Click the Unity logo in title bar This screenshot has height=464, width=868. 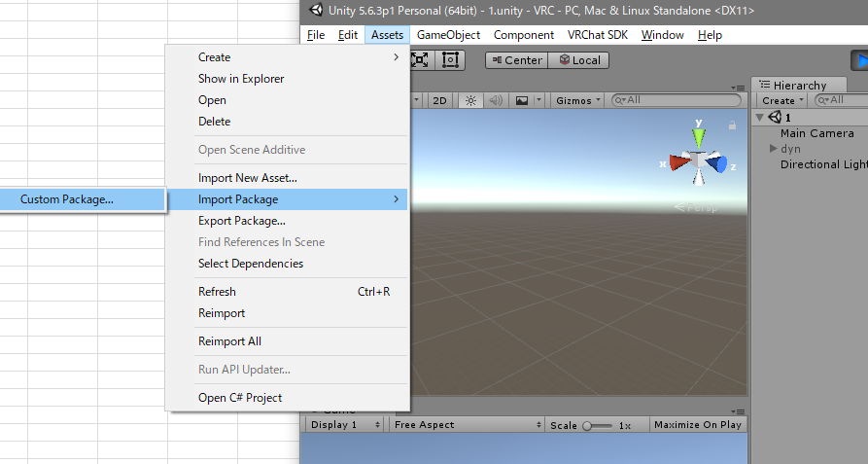(x=316, y=10)
